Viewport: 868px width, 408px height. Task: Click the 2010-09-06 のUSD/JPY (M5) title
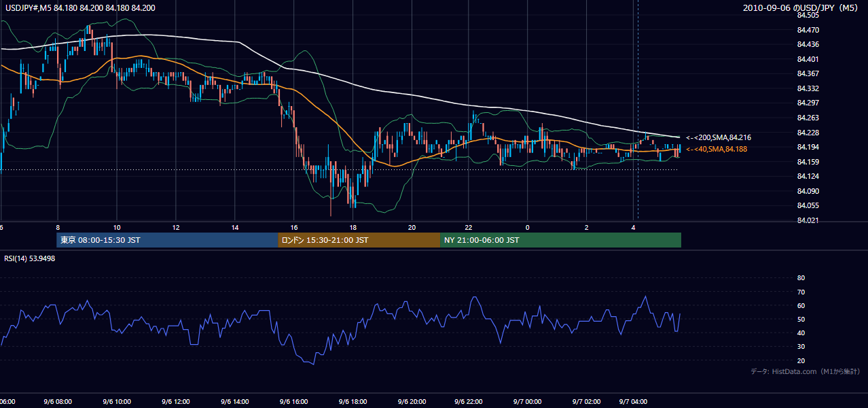pyautogui.click(x=801, y=7)
